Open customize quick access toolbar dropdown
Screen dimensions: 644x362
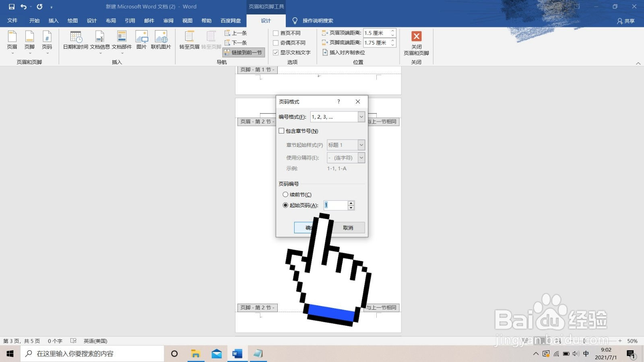tap(52, 7)
